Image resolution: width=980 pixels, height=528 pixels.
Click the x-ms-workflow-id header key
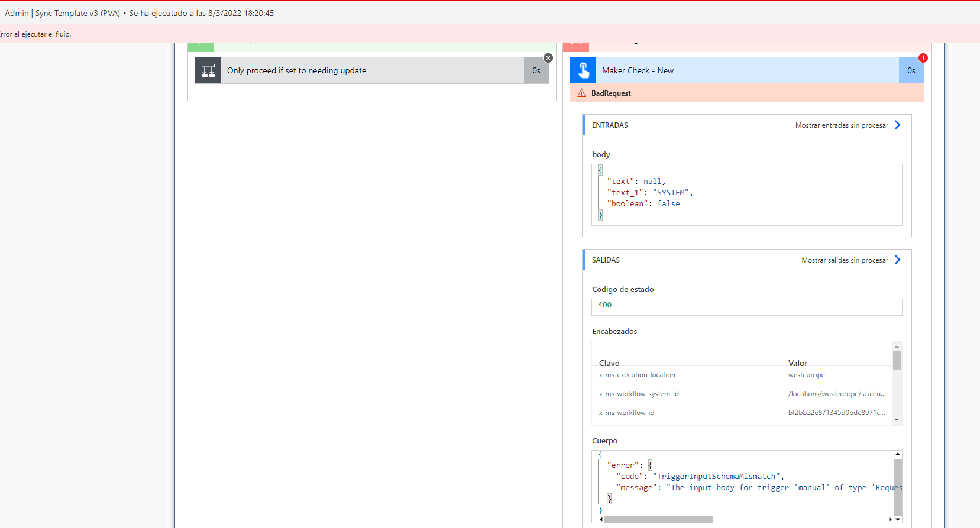[626, 413]
